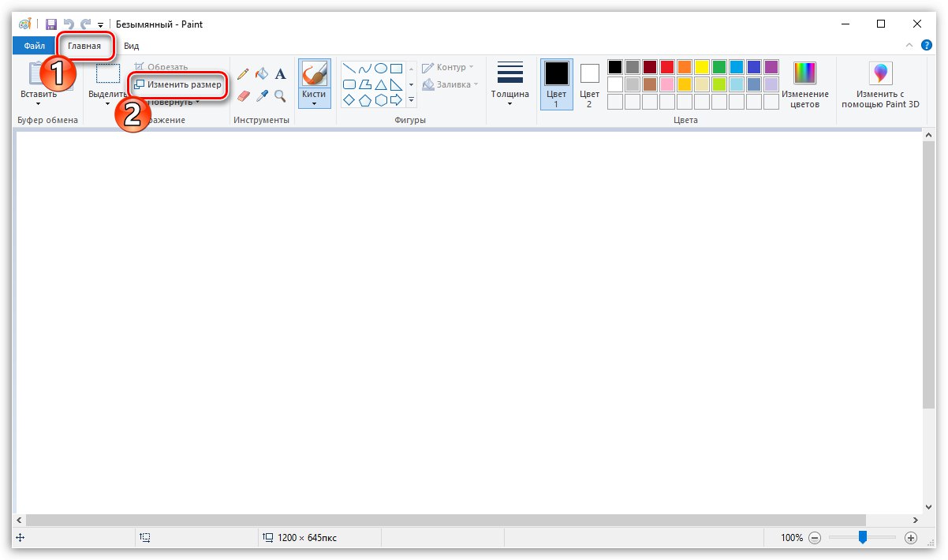Screen dimensions: 948x560
Task: Activate Цвет 2 background color
Action: [589, 84]
